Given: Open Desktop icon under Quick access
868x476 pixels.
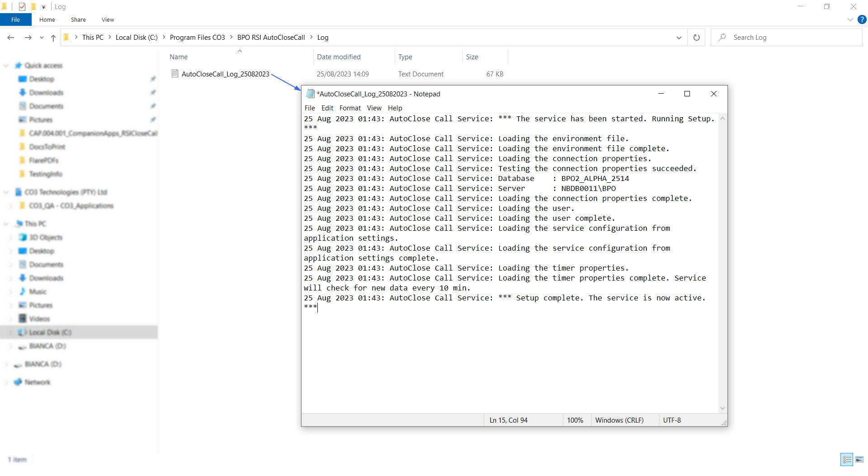Looking at the screenshot, I should point(23,79).
